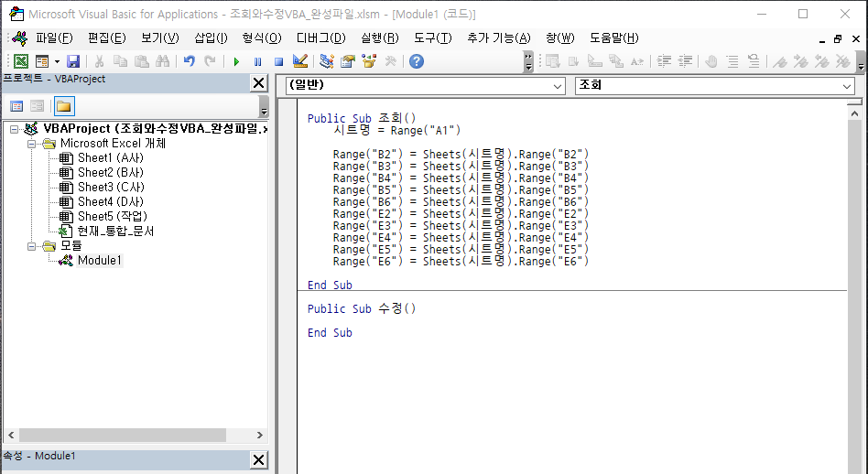Click inside the 'Public Sub 수정()' line
The height and width of the screenshot is (474, 868).
pyautogui.click(x=362, y=308)
